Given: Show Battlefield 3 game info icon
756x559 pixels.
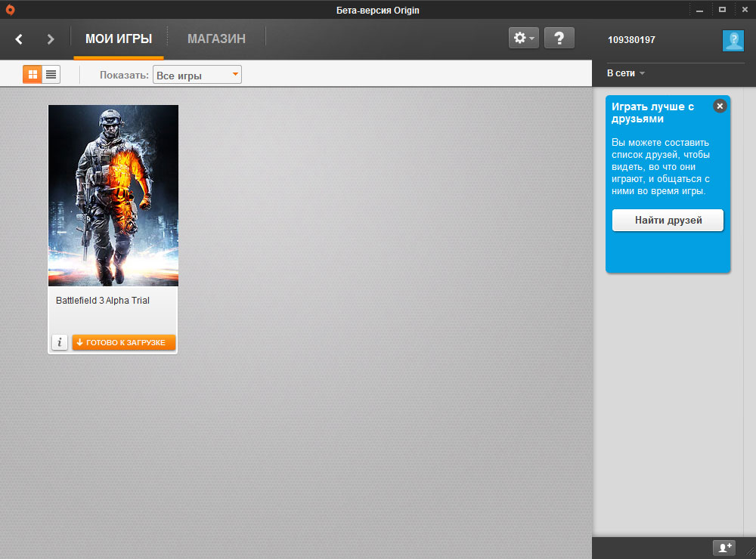Looking at the screenshot, I should pyautogui.click(x=60, y=343).
